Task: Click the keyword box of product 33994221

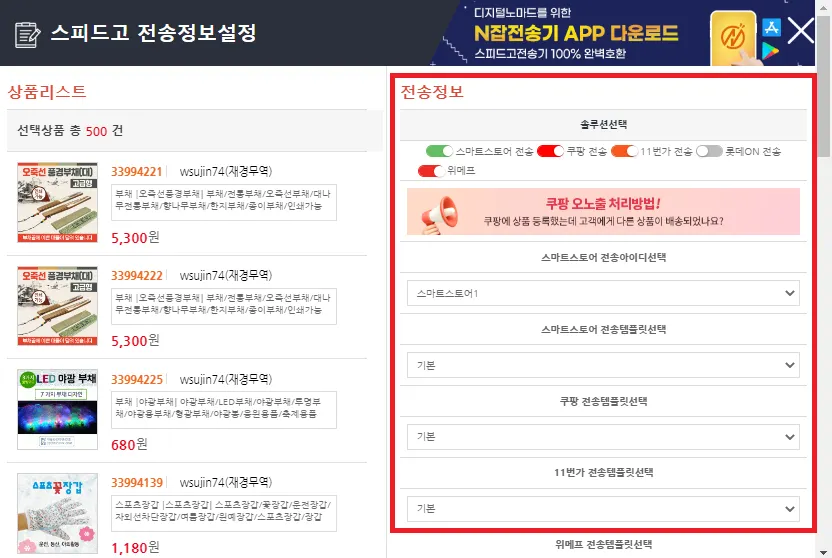Action: point(224,202)
